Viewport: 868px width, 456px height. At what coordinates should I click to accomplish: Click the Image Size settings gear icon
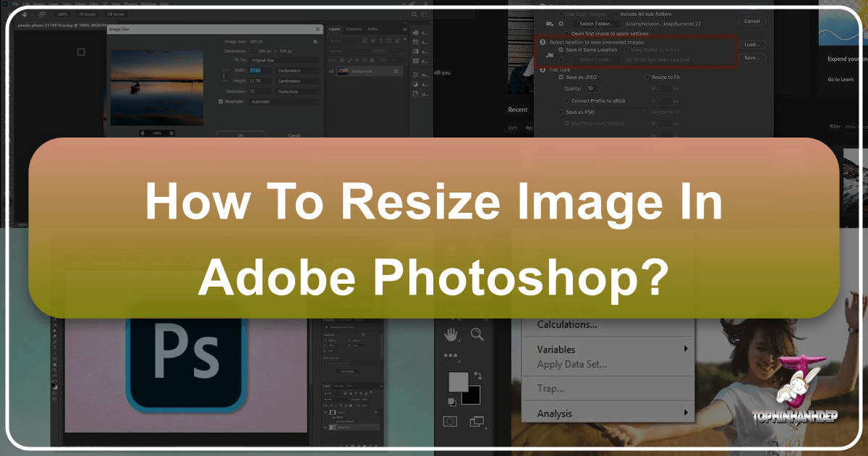point(315,42)
